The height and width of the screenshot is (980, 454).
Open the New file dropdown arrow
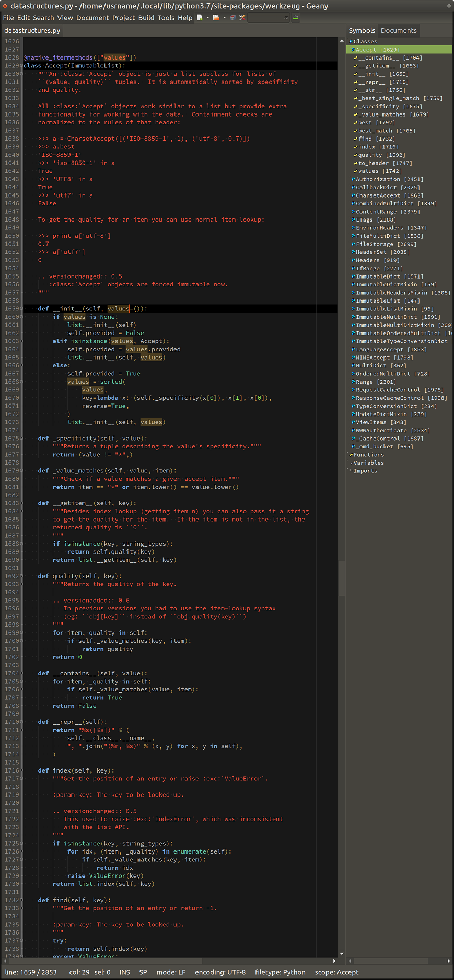pos(207,18)
